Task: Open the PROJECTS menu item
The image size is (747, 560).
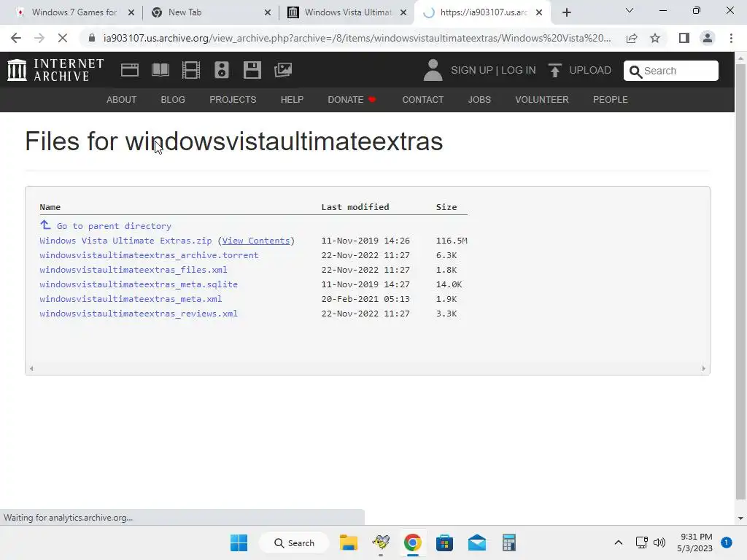Action: (233, 100)
